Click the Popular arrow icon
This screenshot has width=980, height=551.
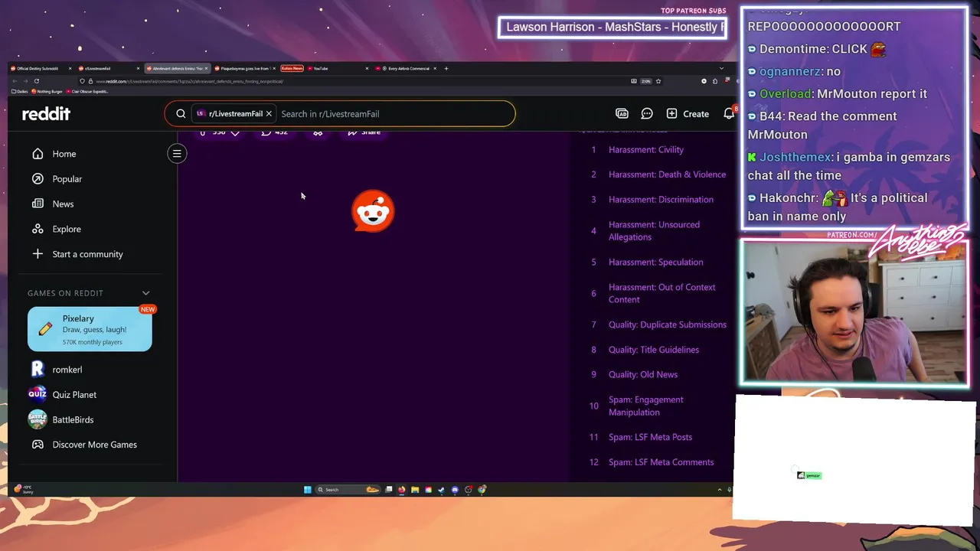point(38,179)
